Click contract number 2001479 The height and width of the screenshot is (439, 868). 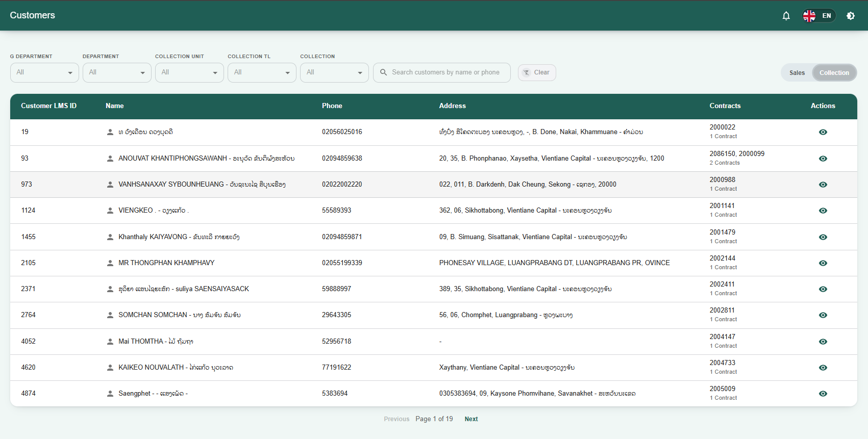point(723,233)
